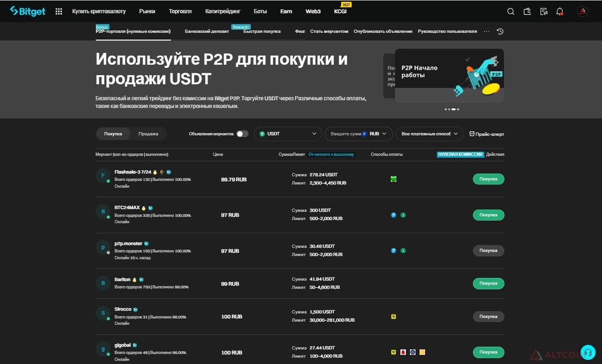Click Покупка button for Flashsale-3 7/24
The height and width of the screenshot is (364, 602).
(488, 179)
